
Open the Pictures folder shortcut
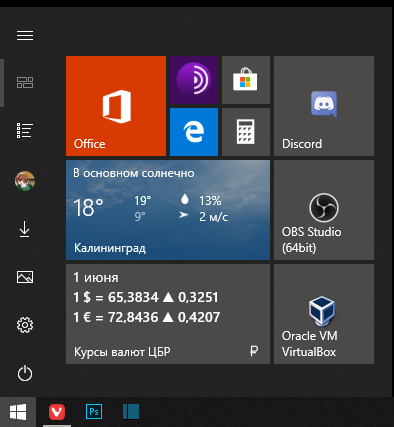coord(25,277)
